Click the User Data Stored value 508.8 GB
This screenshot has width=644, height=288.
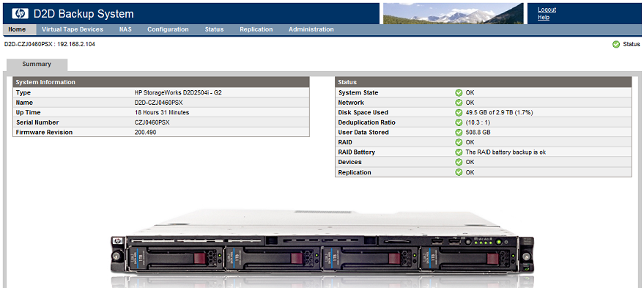(478, 133)
